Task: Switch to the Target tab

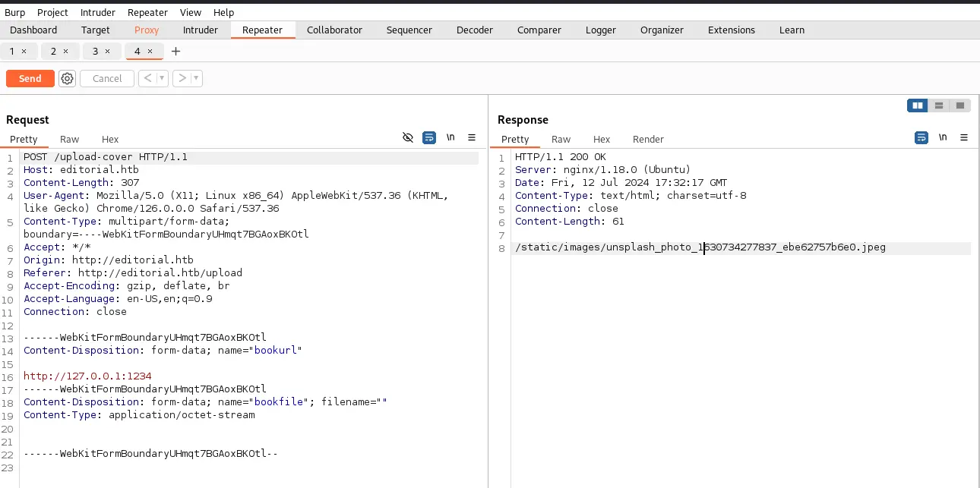Action: coord(96,30)
